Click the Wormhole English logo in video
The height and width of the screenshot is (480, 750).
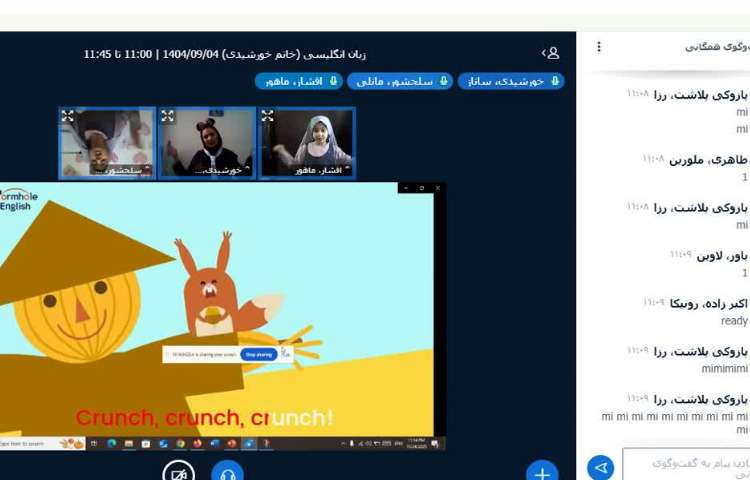(18, 201)
